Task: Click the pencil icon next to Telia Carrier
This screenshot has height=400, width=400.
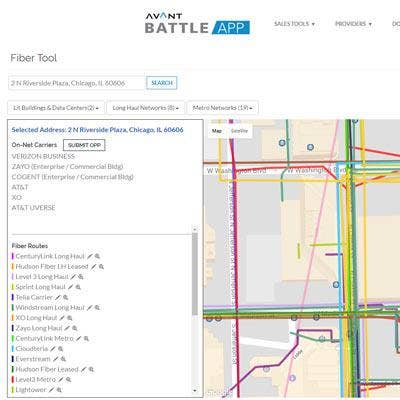Action: point(58,297)
